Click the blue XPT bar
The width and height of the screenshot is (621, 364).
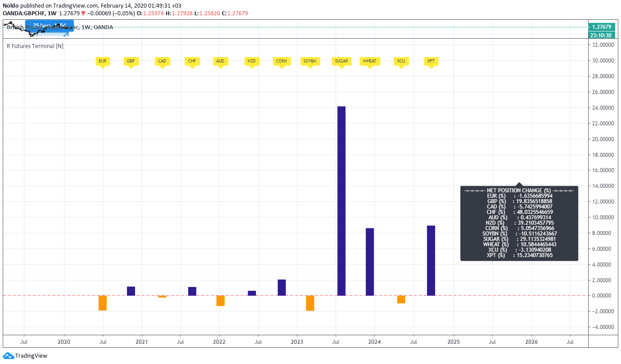coord(431,261)
